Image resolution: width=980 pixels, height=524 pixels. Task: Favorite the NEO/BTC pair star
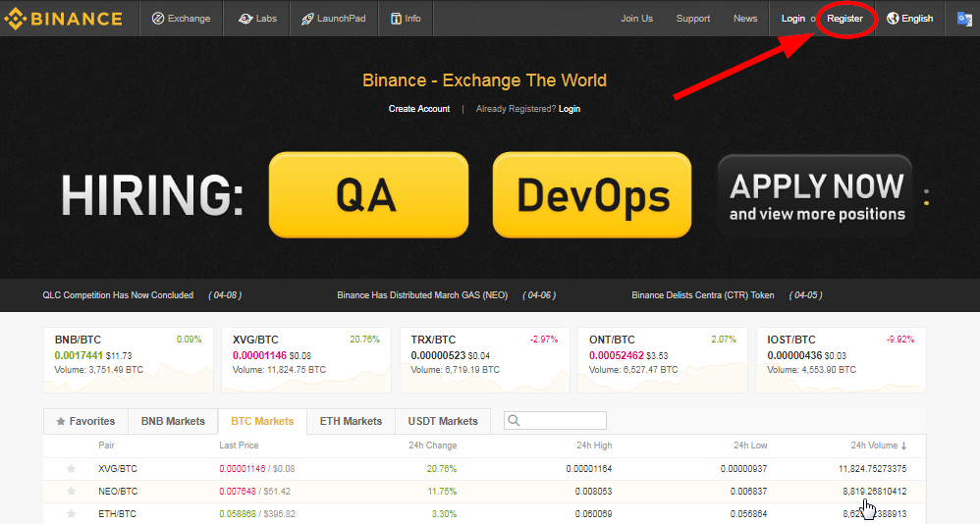coord(72,491)
